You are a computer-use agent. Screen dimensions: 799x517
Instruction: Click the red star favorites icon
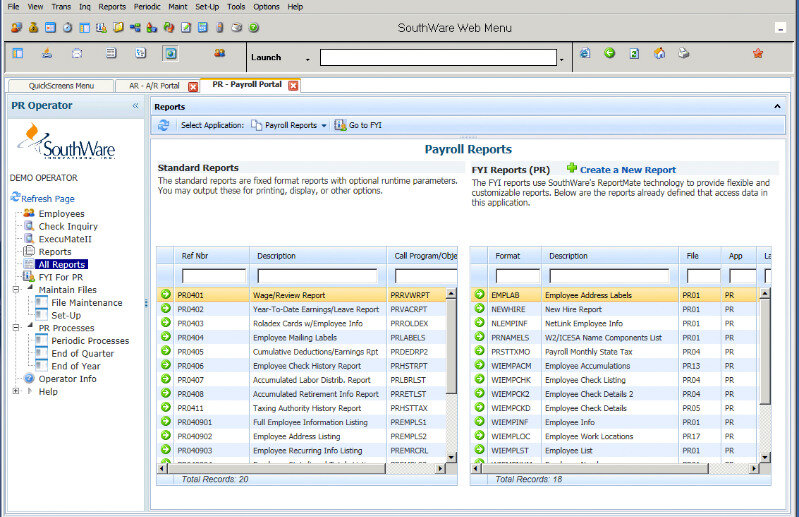[757, 53]
